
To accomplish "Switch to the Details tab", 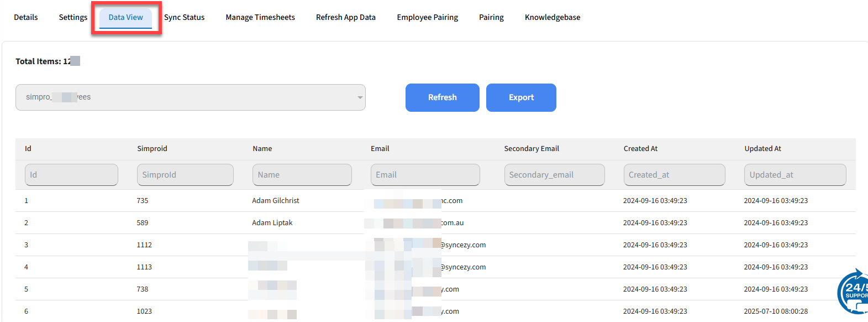I will point(26,17).
